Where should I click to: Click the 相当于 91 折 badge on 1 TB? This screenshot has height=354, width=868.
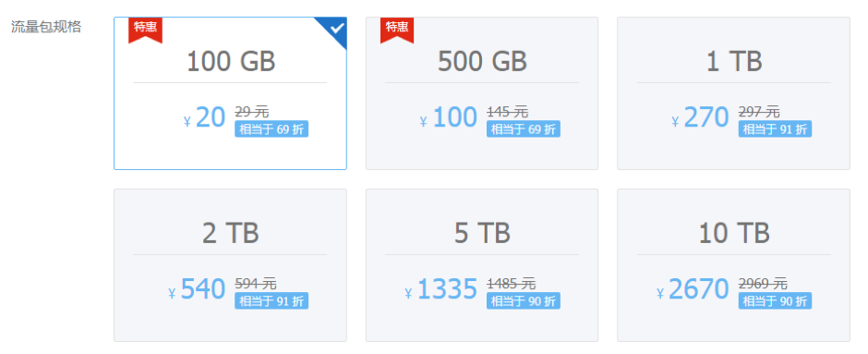[775, 129]
